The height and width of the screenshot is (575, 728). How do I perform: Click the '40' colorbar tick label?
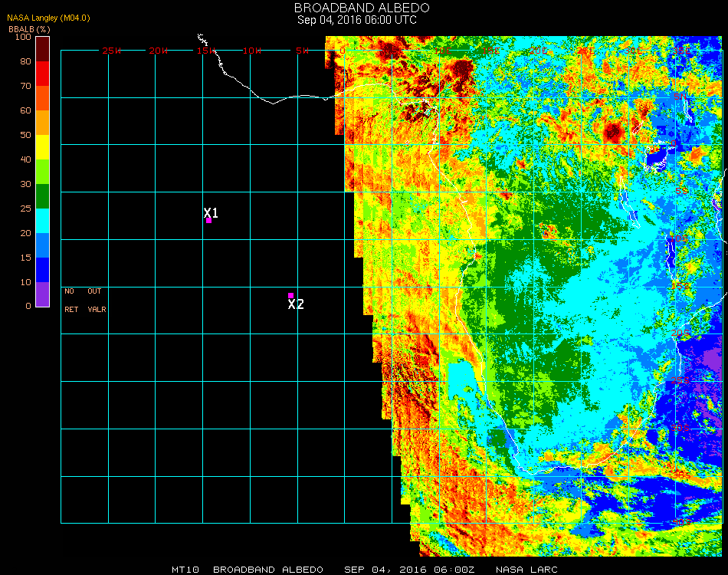pyautogui.click(x=25, y=159)
